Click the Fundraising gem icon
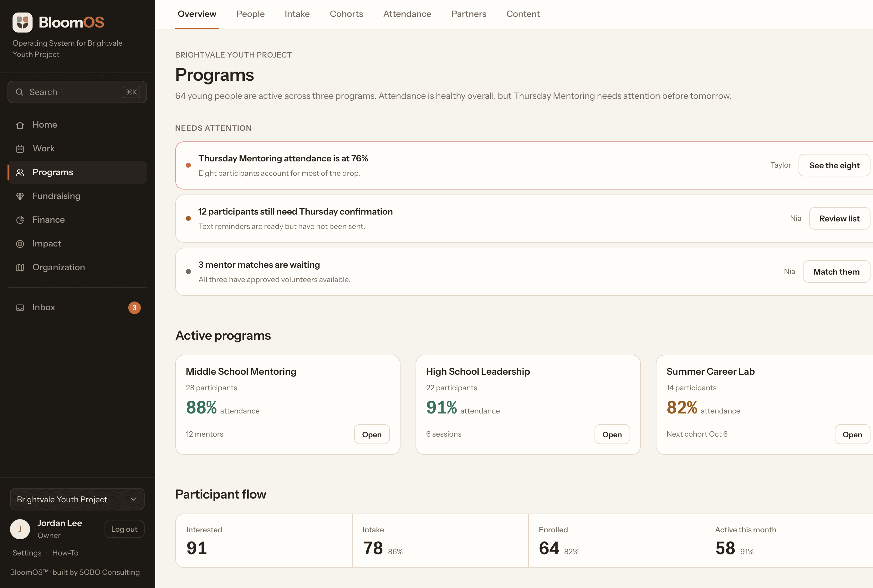The width and height of the screenshot is (873, 588). [20, 196]
